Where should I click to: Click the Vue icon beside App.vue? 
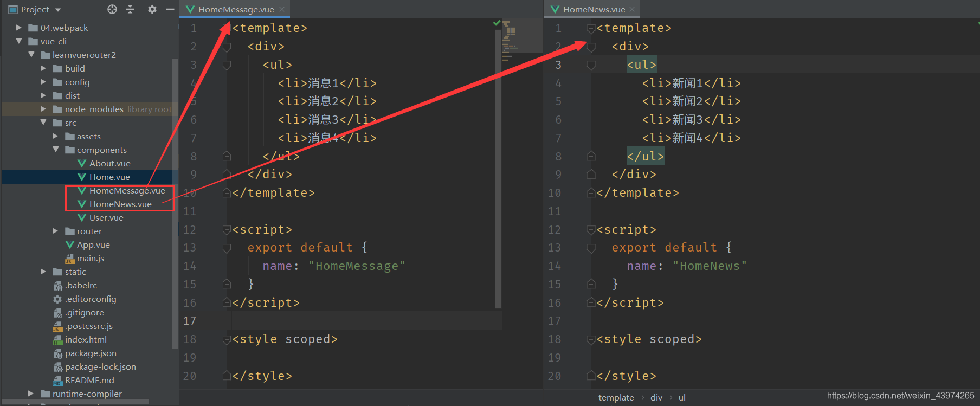[x=69, y=244]
